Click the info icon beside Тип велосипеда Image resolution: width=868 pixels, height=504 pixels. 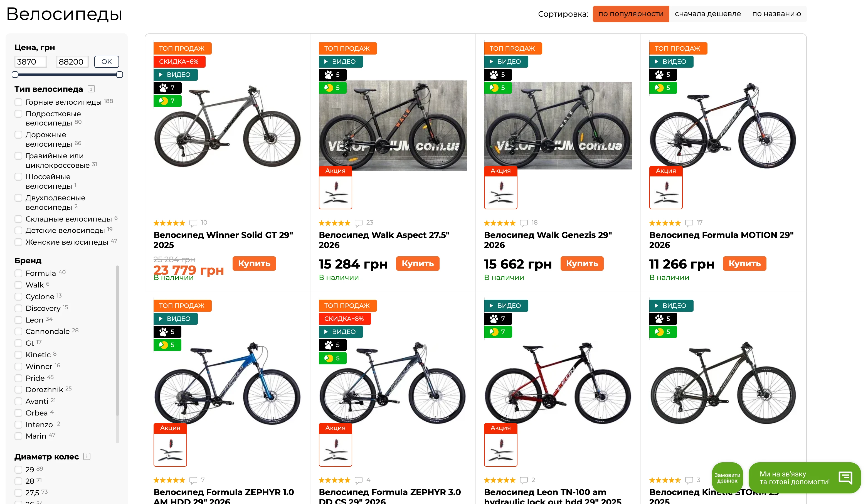(x=91, y=89)
